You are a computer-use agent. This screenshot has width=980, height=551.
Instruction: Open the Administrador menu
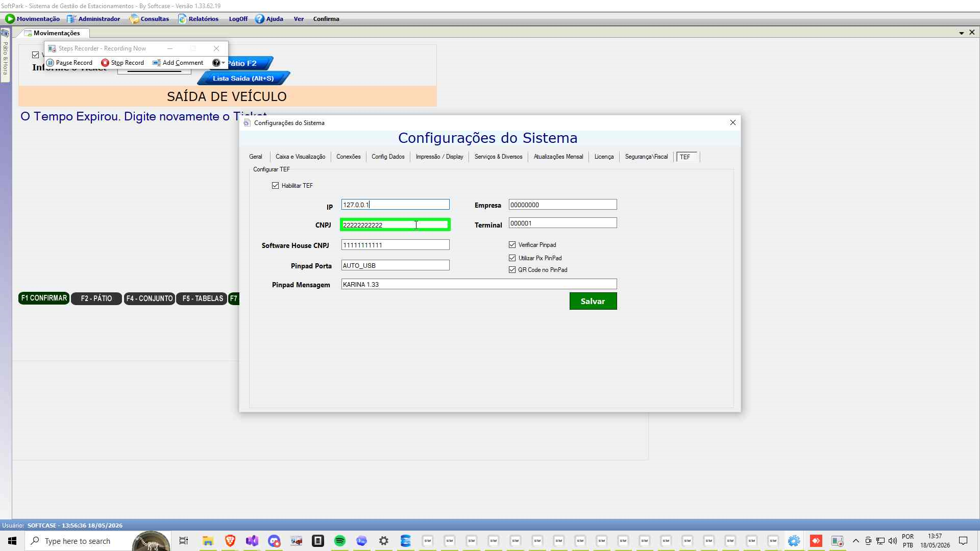(x=93, y=19)
